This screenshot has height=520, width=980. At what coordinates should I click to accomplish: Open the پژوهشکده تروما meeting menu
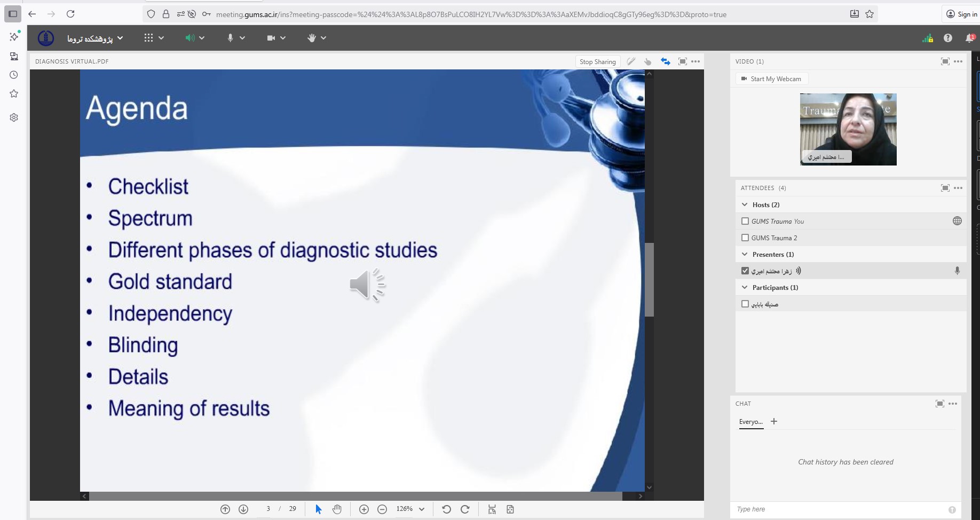coord(95,38)
